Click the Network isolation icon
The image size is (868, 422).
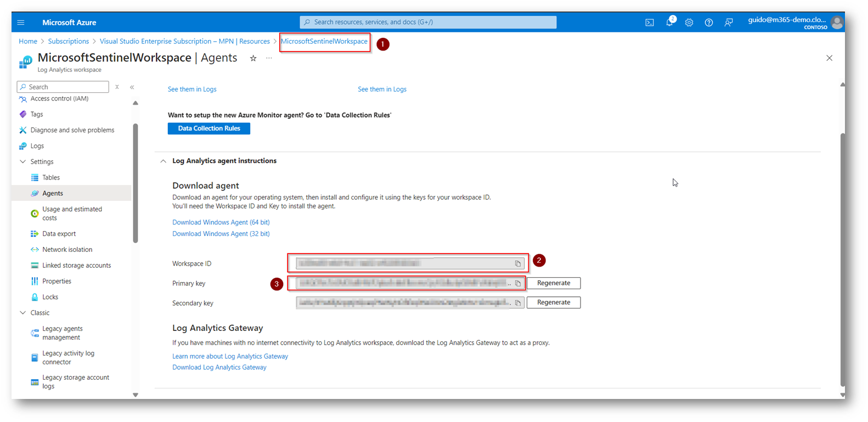[x=35, y=250]
